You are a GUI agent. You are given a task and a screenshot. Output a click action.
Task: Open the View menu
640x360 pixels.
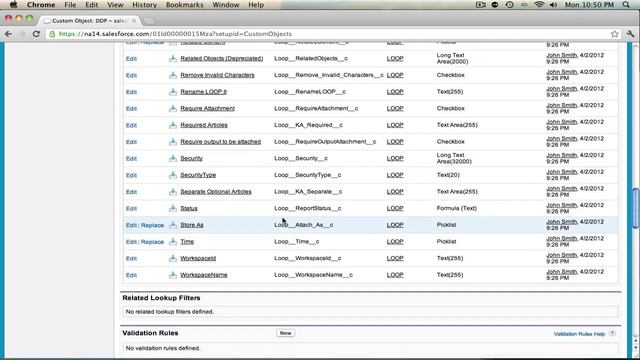(115, 5)
